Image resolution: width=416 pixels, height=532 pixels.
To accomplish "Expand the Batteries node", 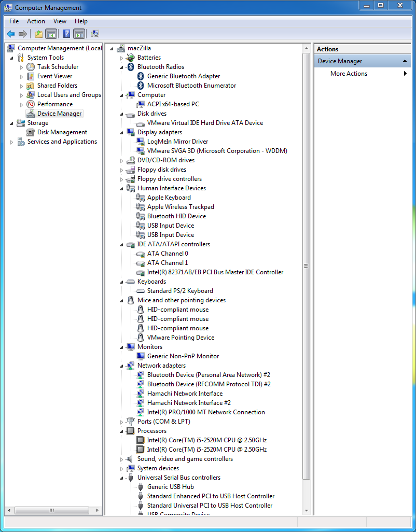I will pyautogui.click(x=121, y=58).
